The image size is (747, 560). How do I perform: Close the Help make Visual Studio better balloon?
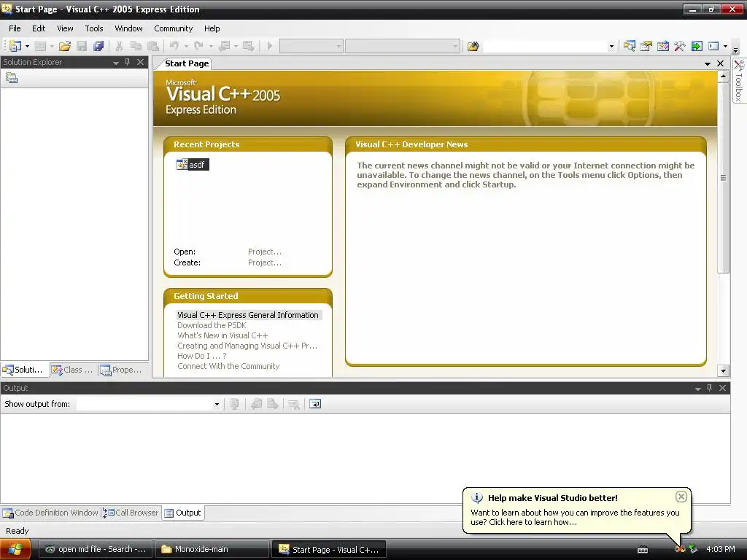pyautogui.click(x=681, y=497)
